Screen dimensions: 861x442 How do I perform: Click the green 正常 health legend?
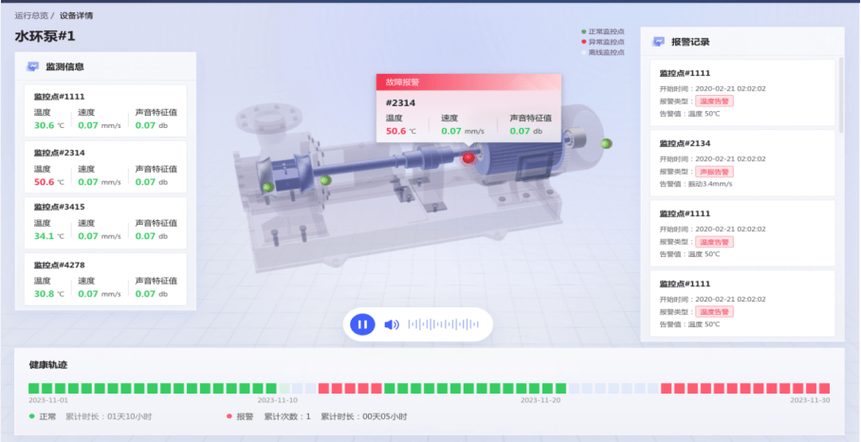coord(42,417)
